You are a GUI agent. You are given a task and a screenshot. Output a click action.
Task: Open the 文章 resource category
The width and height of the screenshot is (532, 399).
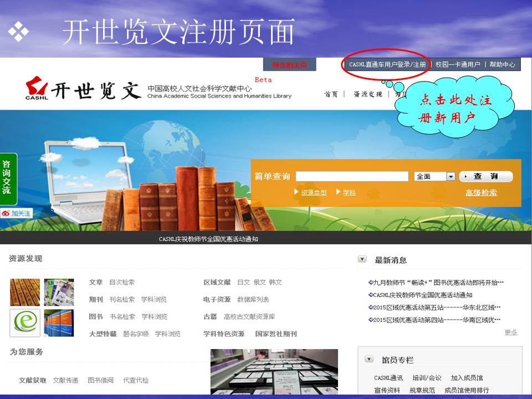click(x=96, y=282)
